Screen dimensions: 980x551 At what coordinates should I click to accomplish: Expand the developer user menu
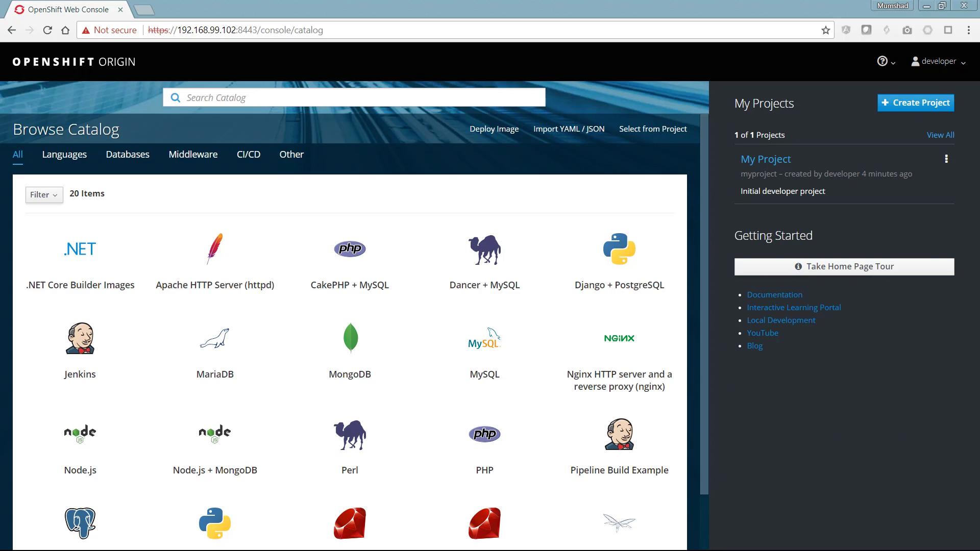(938, 61)
